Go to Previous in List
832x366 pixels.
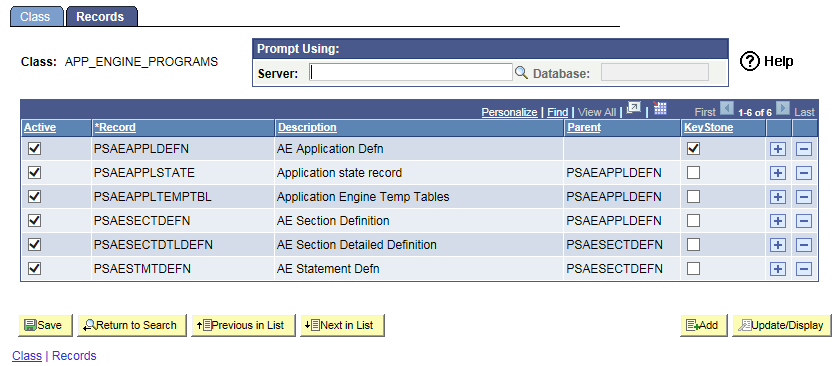pyautogui.click(x=243, y=325)
